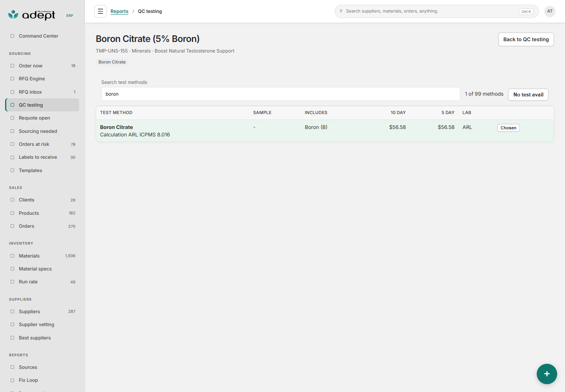Viewport: 565px width, 392px height.
Task: Click the search bar location pin icon
Action: tap(341, 11)
